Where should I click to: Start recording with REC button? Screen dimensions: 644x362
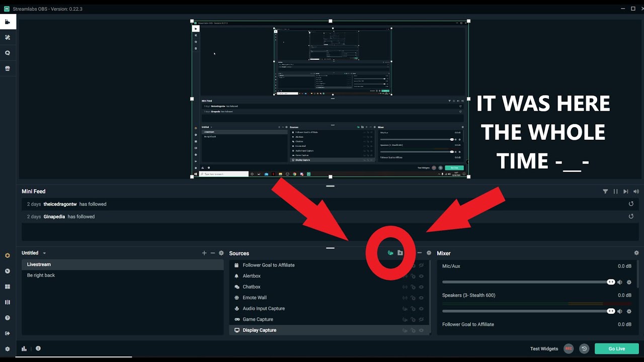[x=569, y=348]
